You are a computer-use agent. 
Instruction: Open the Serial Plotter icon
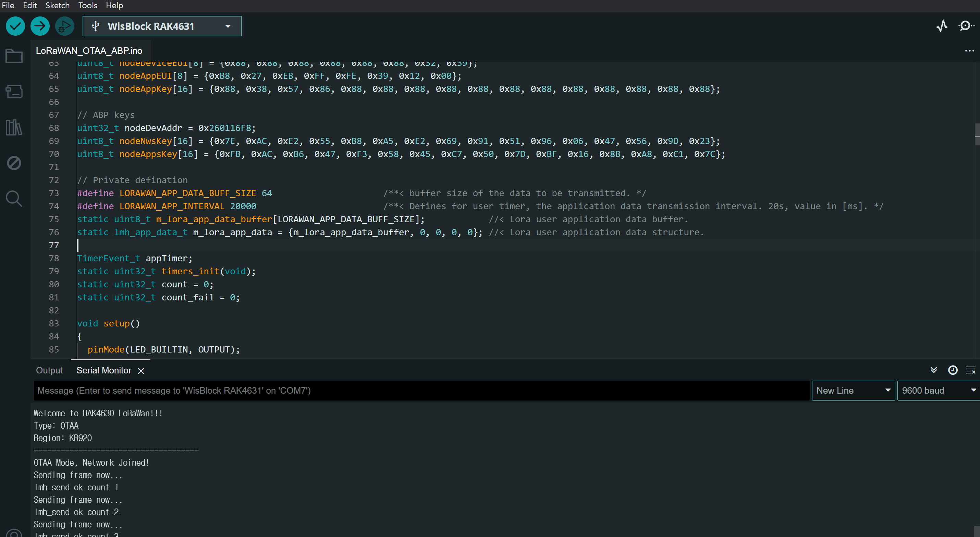(x=942, y=26)
